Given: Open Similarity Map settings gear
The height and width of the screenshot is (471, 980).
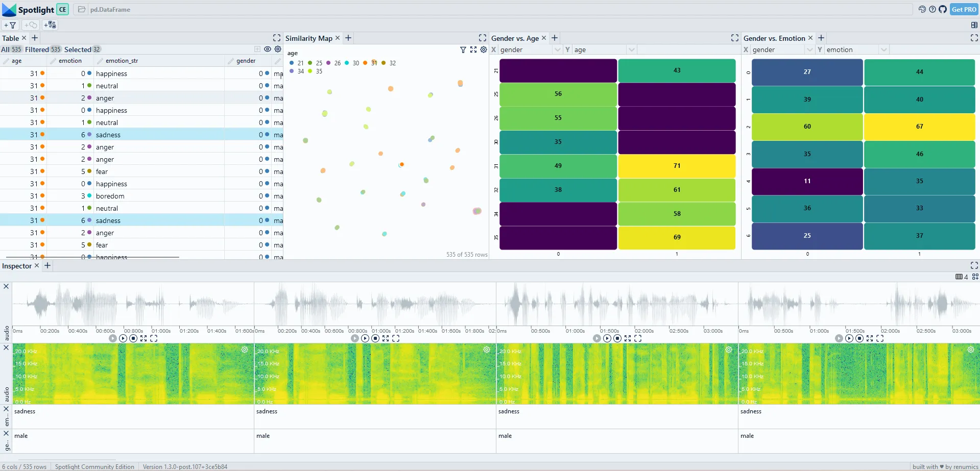Looking at the screenshot, I should click(484, 49).
